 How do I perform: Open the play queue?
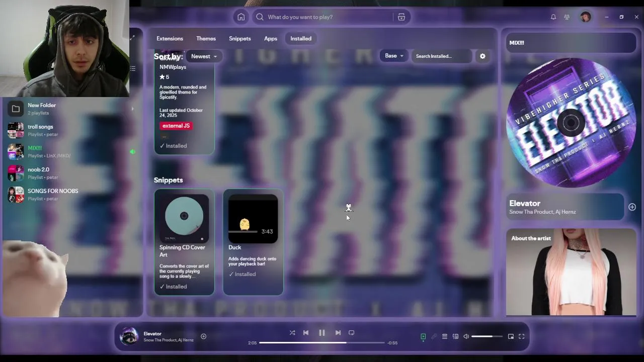[445, 337]
